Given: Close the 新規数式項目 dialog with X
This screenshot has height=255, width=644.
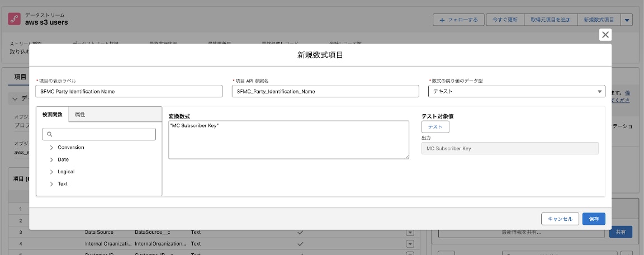Looking at the screenshot, I should click(x=605, y=35).
